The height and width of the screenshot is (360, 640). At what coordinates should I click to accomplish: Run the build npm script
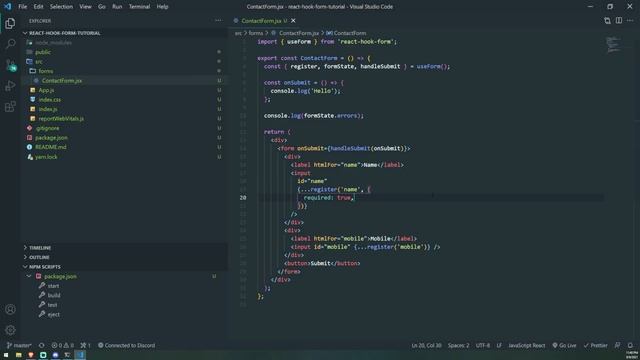pos(54,295)
